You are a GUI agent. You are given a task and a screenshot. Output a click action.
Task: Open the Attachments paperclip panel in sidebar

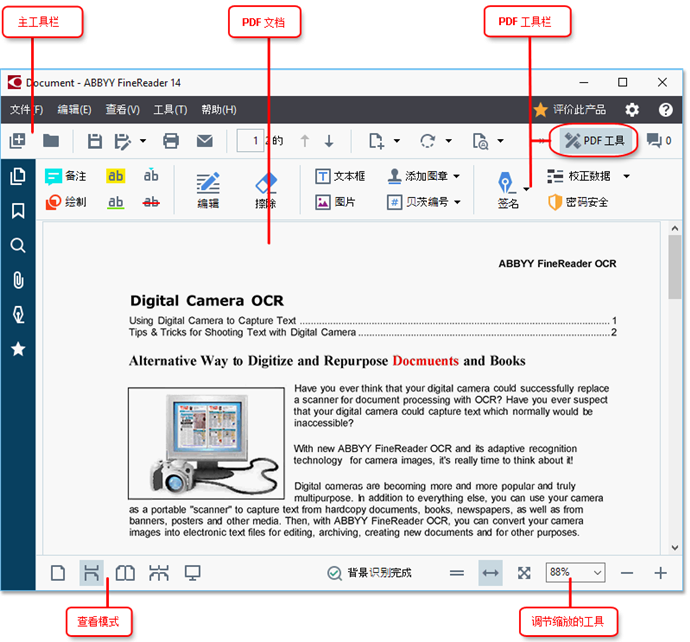[18, 280]
